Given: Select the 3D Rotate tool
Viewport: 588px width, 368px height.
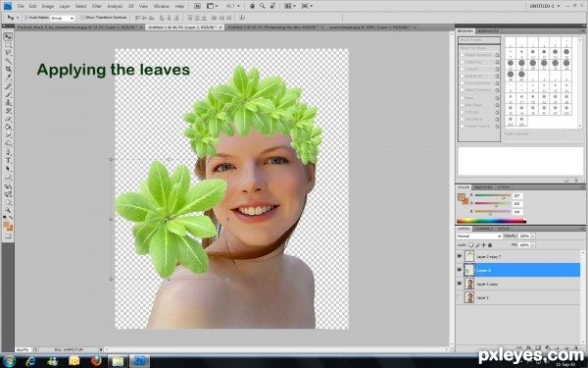Looking at the screenshot, I should click(8, 186).
